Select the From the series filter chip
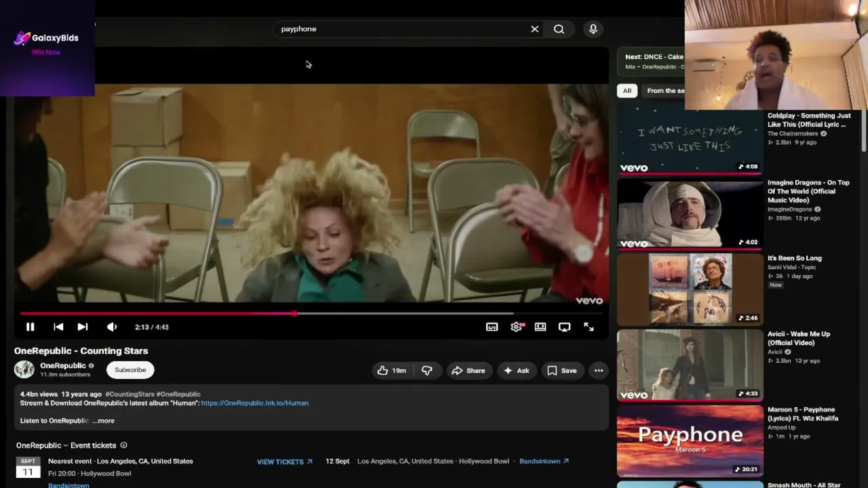This screenshot has width=868, height=488. click(665, 90)
